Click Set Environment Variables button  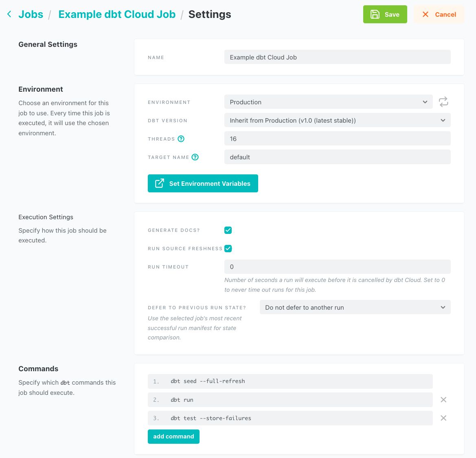(203, 183)
